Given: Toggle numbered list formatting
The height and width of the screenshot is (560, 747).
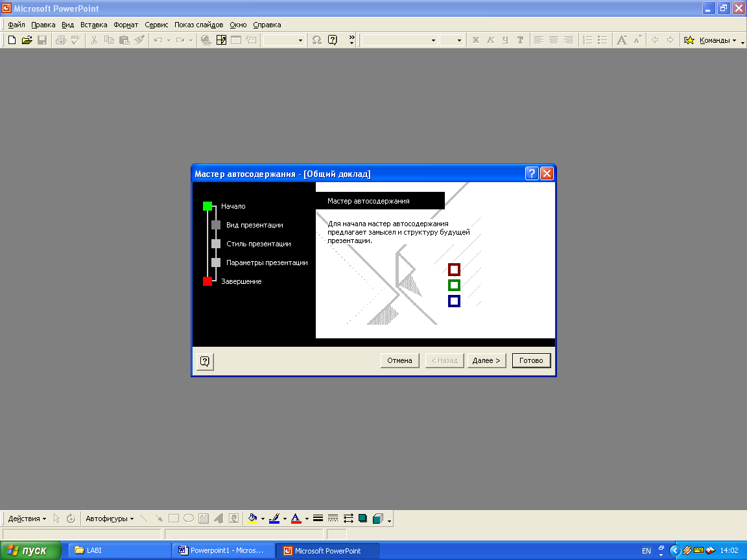Looking at the screenshot, I should tap(588, 40).
